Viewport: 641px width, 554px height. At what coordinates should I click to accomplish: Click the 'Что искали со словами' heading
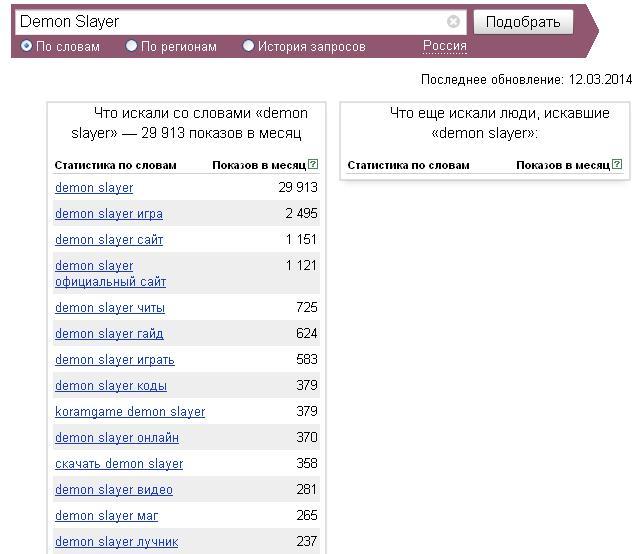pyautogui.click(x=189, y=123)
